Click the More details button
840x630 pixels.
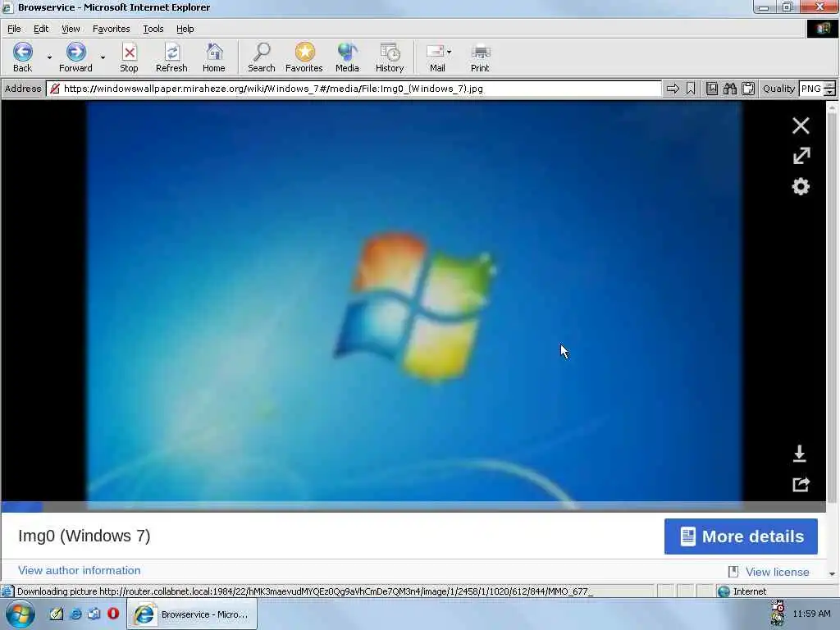(x=741, y=536)
